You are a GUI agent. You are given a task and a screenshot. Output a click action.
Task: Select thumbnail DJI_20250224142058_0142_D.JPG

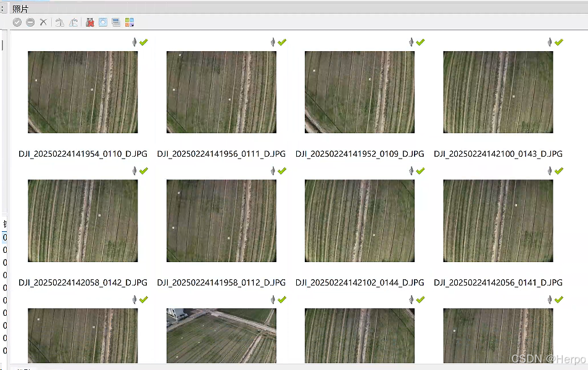[83, 221]
